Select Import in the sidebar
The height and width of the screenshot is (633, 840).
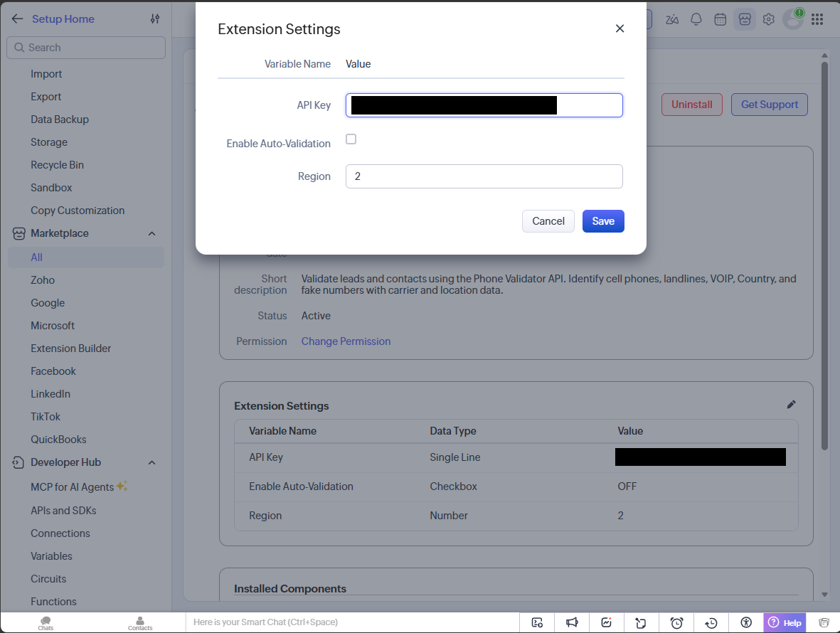46,74
